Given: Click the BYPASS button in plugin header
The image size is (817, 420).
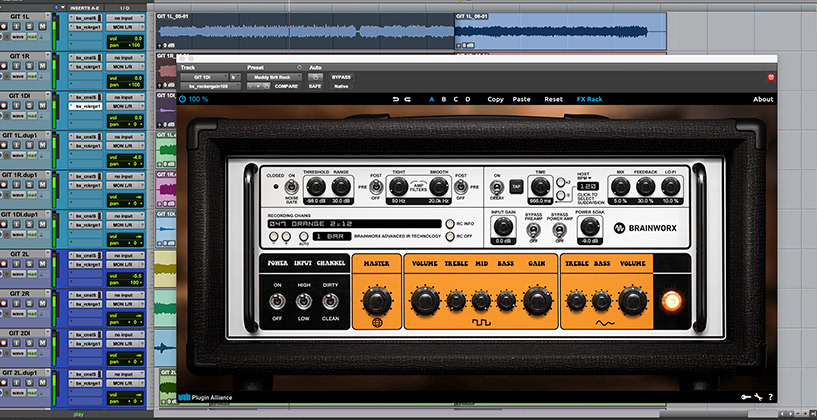Looking at the screenshot, I should coord(341,77).
